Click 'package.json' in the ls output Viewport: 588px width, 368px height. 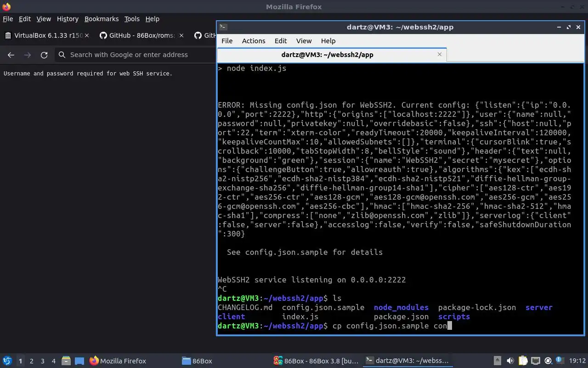(x=401, y=316)
